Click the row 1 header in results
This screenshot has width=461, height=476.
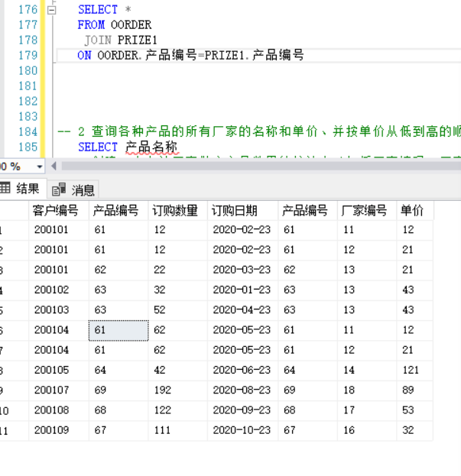pos(15,230)
